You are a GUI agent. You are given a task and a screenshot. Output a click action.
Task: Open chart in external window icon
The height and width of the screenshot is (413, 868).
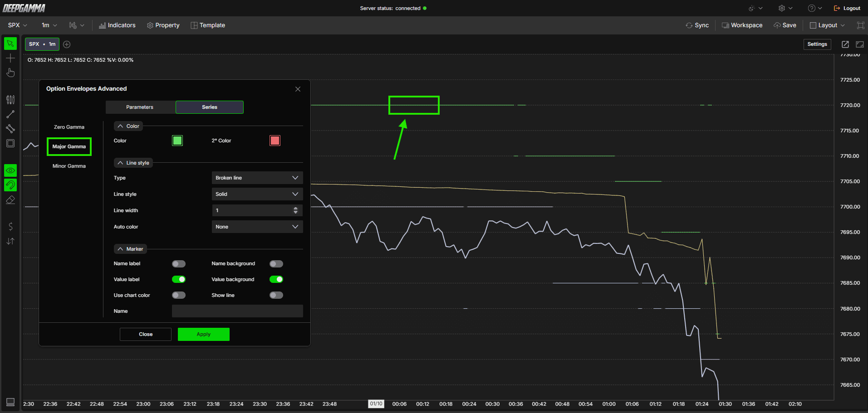click(x=845, y=44)
